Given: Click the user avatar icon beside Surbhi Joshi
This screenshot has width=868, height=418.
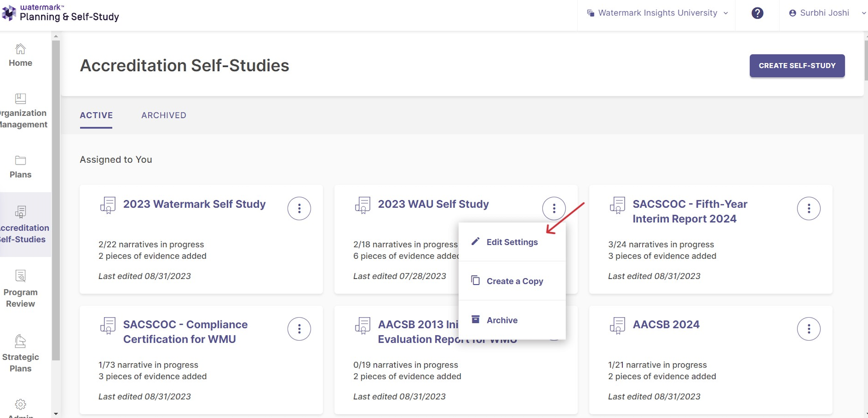Looking at the screenshot, I should (793, 13).
